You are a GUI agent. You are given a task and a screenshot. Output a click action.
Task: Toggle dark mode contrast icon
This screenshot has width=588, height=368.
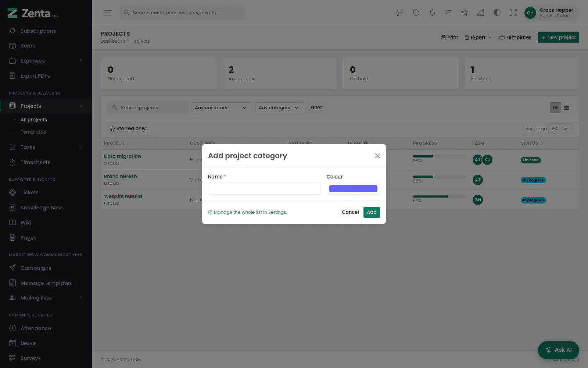pos(497,13)
